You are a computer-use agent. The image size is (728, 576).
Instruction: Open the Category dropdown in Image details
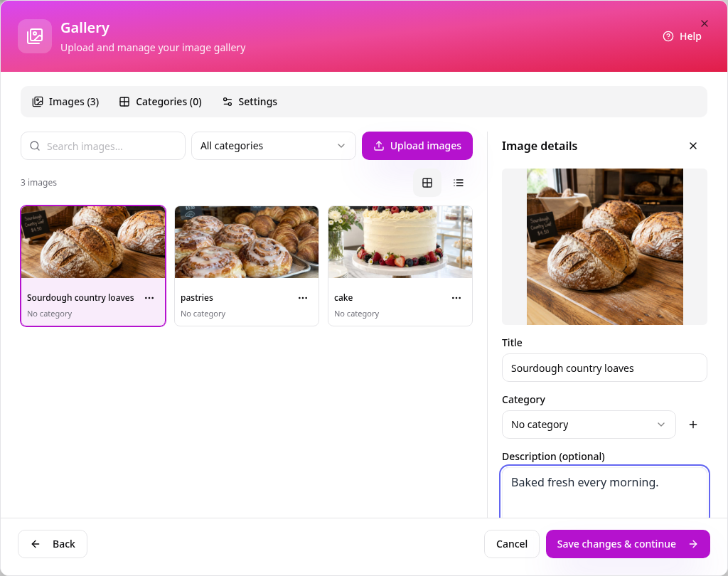coord(589,425)
